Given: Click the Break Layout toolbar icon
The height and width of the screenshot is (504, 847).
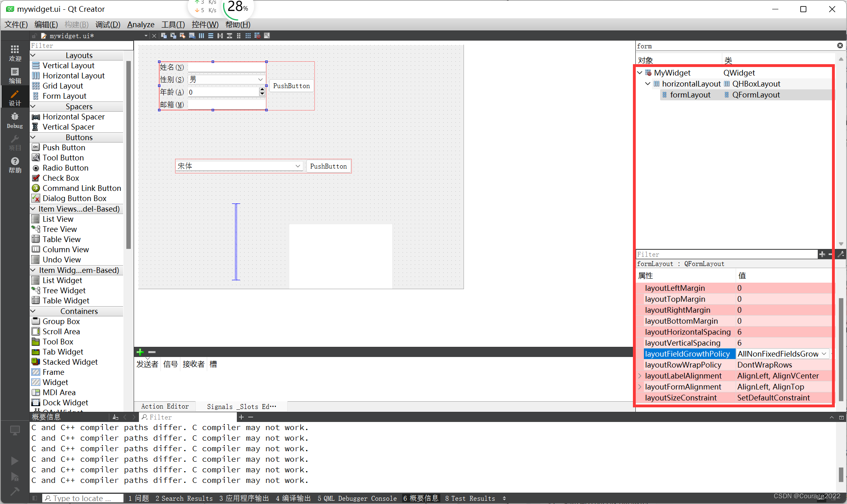Looking at the screenshot, I should click(x=257, y=36).
